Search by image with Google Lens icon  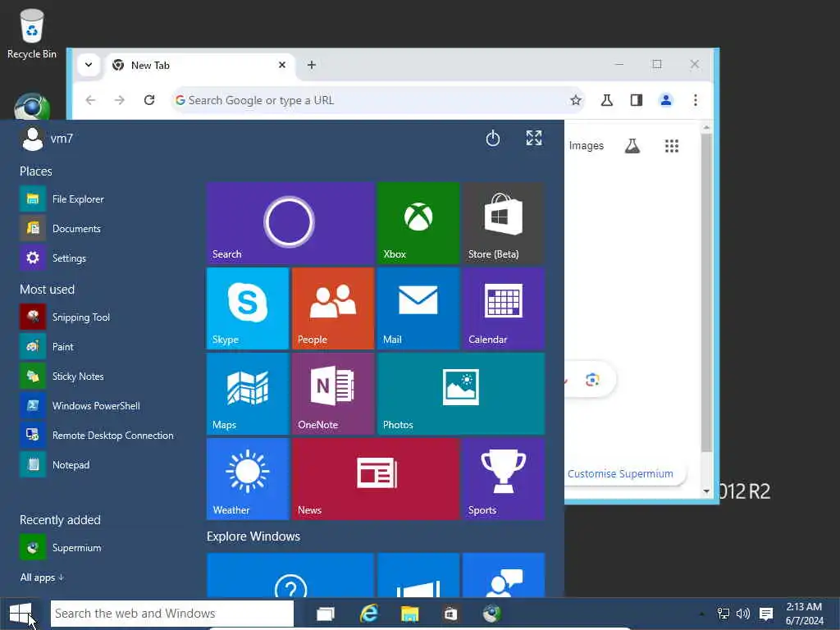pos(592,380)
